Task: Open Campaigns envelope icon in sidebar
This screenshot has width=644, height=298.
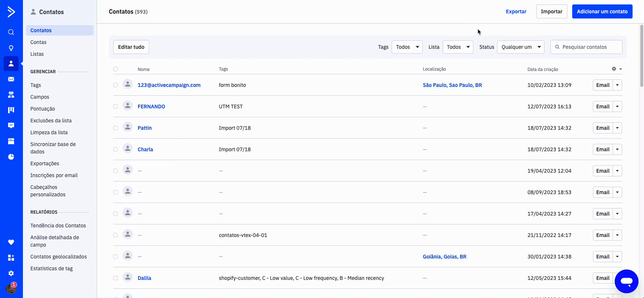Action: click(x=11, y=79)
